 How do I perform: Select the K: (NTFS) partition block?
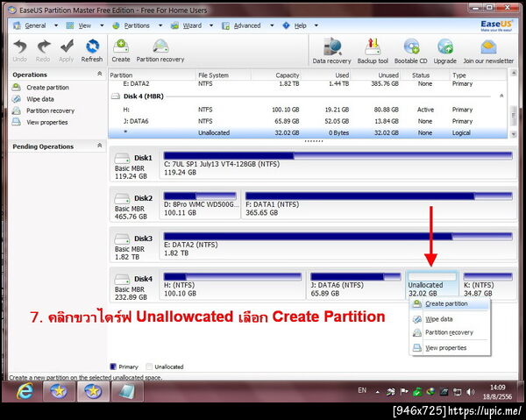(487, 285)
